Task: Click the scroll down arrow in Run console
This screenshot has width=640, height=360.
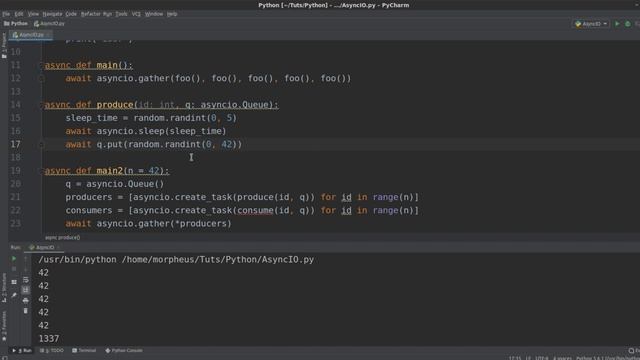Action: (x=26, y=269)
